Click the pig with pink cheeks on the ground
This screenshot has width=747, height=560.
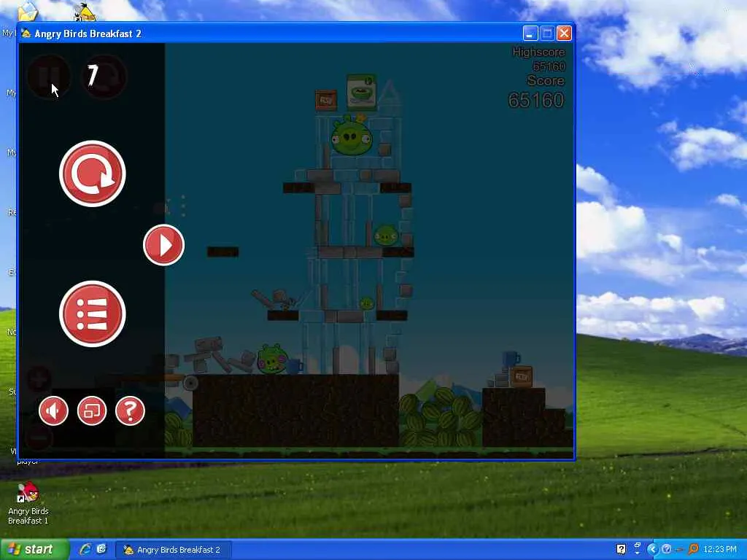[x=273, y=359]
